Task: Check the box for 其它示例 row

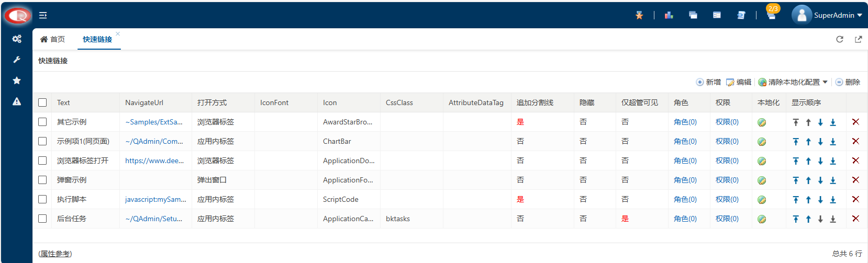Action: coord(42,122)
